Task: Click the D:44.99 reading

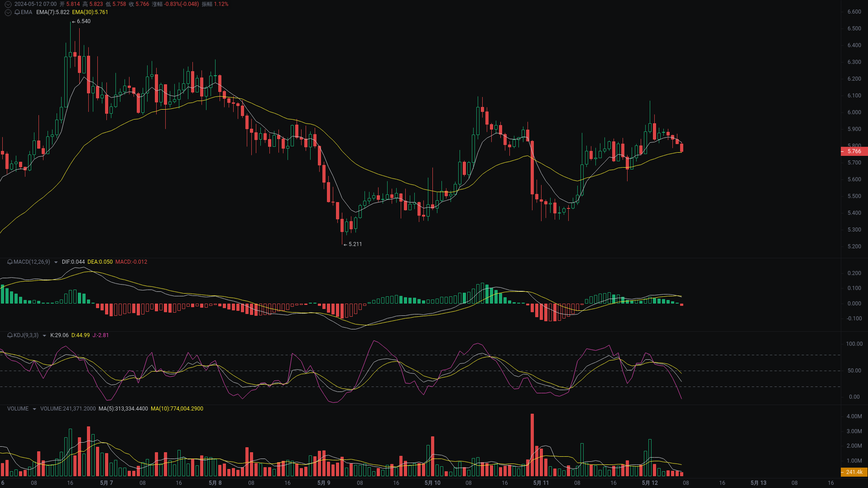Action: click(81, 335)
